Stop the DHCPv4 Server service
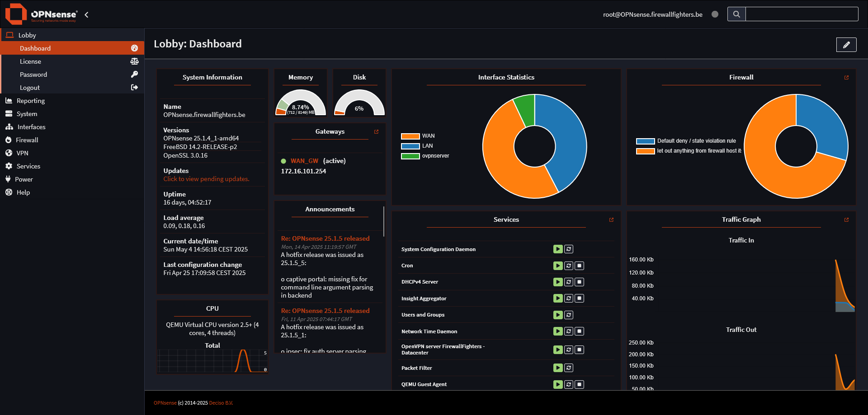The image size is (868, 415). (579, 282)
